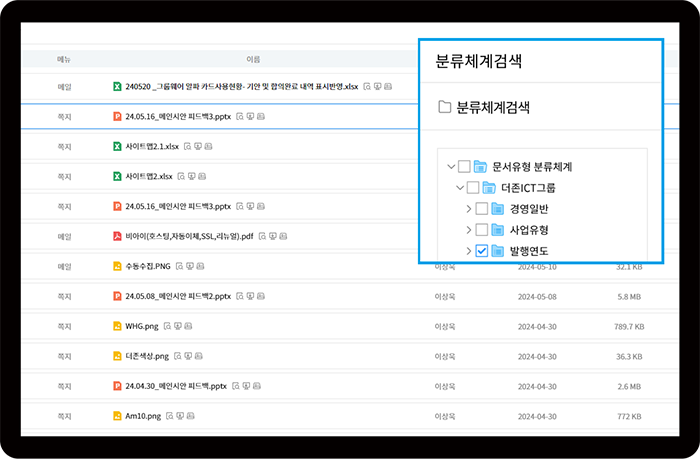Expand the 발행연도 tree node
The height and width of the screenshot is (459, 700).
point(469,250)
